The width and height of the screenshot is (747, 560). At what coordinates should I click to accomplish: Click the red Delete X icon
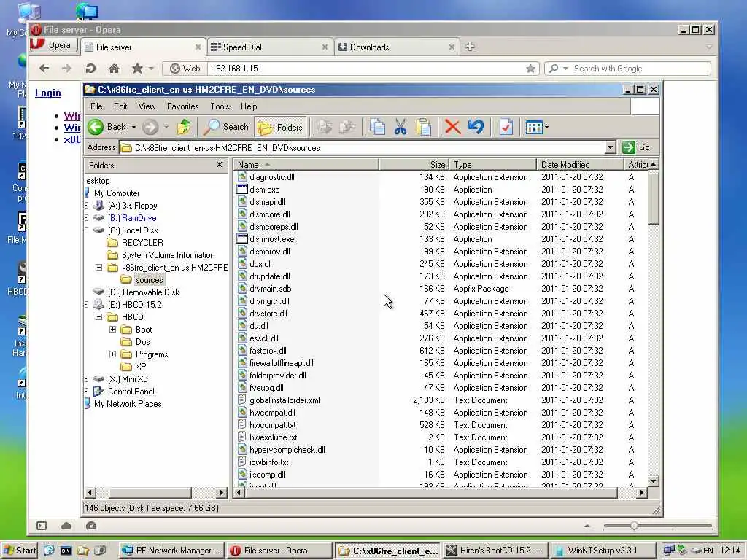[x=452, y=127]
